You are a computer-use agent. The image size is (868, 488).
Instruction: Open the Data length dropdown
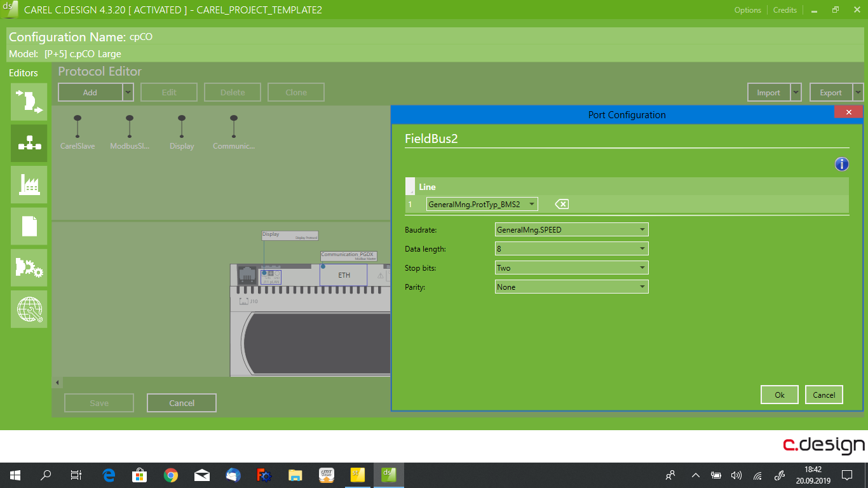pyautogui.click(x=572, y=248)
